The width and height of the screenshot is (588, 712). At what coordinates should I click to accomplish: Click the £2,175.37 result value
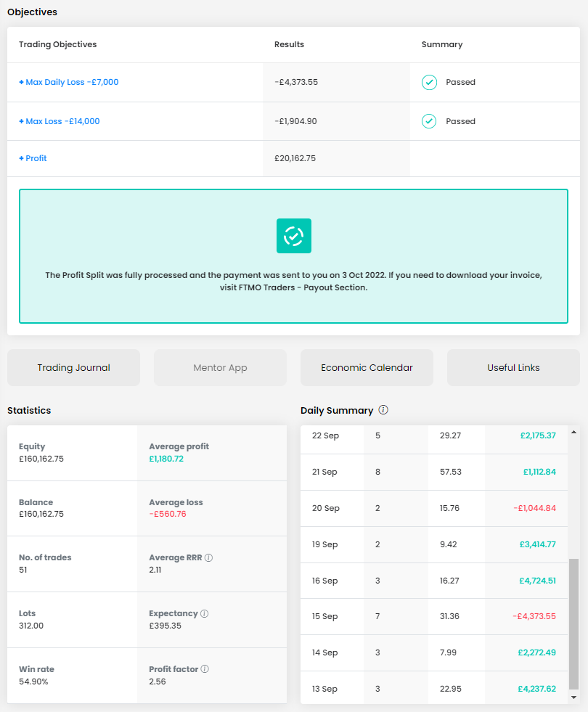538,435
